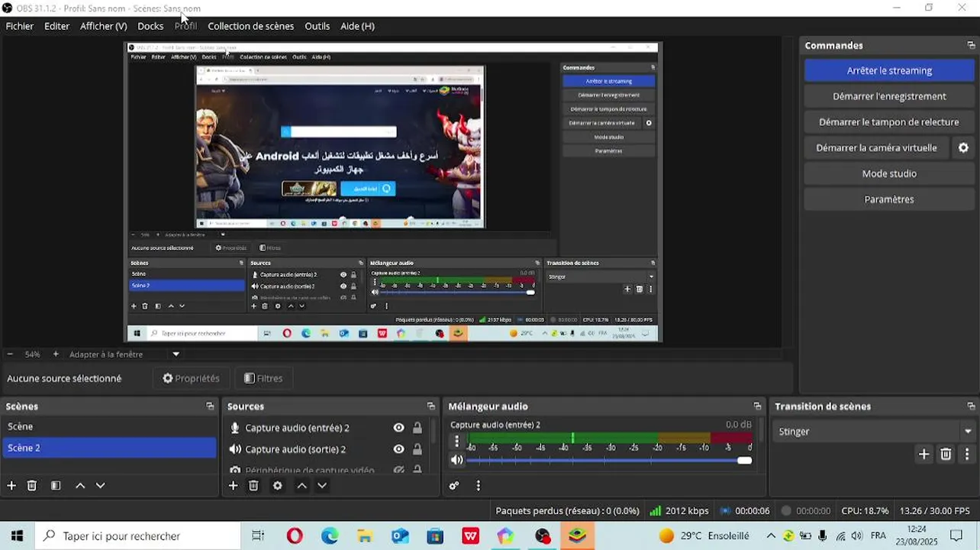The image size is (980, 550).
Task: Hide Capture audio (entrée) 2 source
Action: (398, 428)
